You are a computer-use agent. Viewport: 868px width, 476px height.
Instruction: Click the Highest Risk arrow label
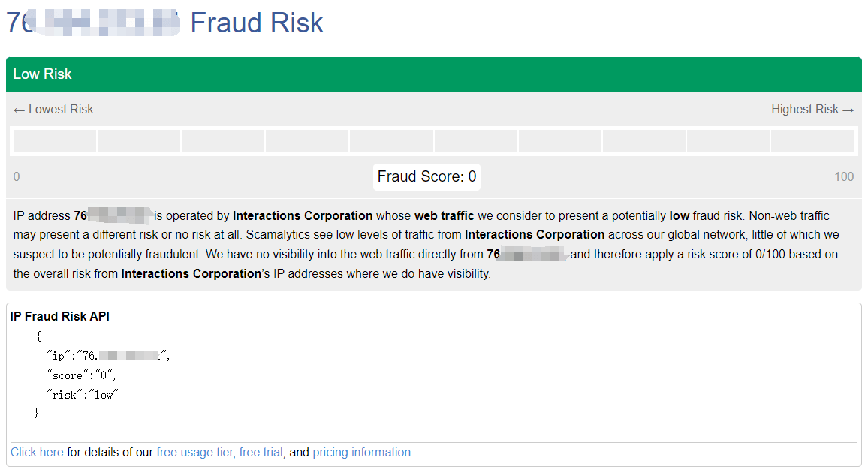tap(812, 110)
